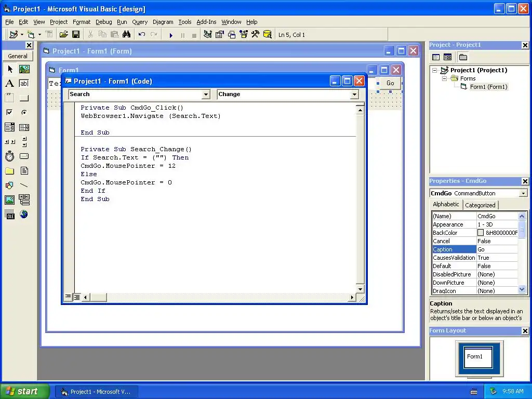
Task: Toggle Folders in Project Explorer panel
Action: tap(463, 57)
